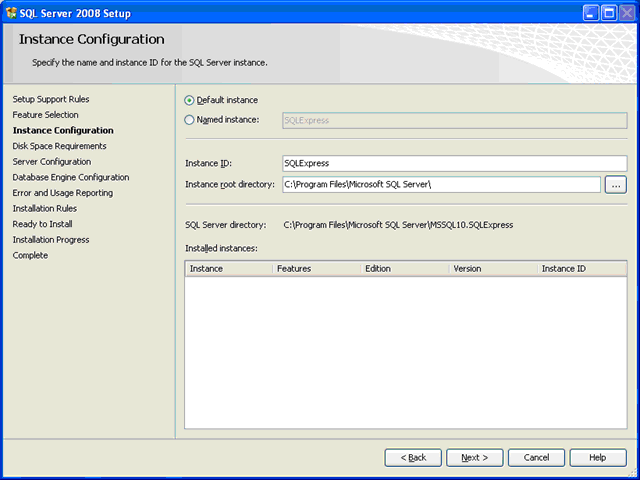Click the SQL Server directory path text
Screen dimensions: 640x480
(x=398, y=225)
